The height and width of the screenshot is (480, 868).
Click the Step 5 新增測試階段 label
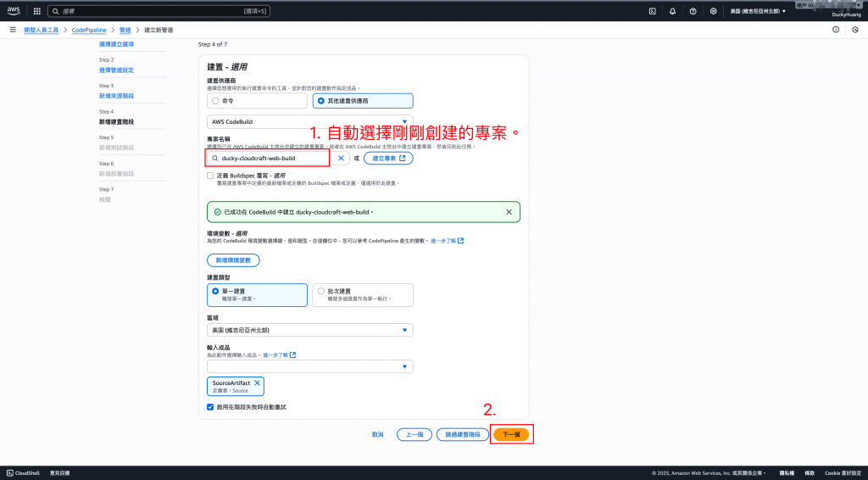[116, 148]
